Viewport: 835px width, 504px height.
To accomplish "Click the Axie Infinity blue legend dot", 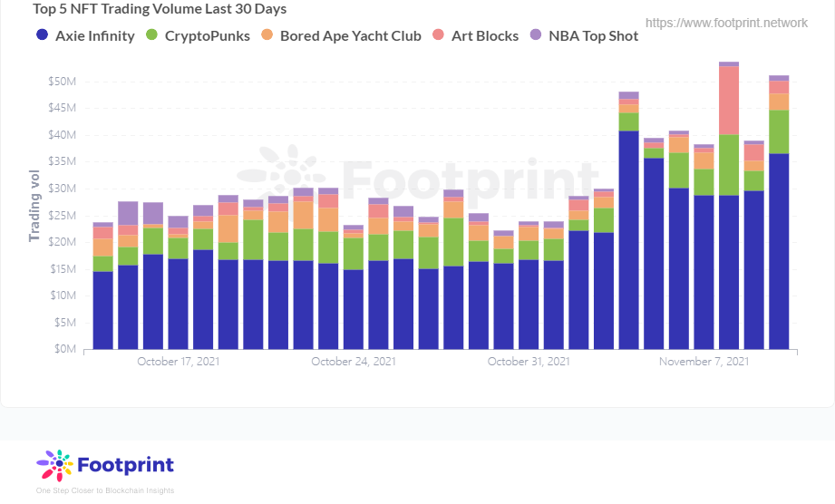I will coord(42,35).
